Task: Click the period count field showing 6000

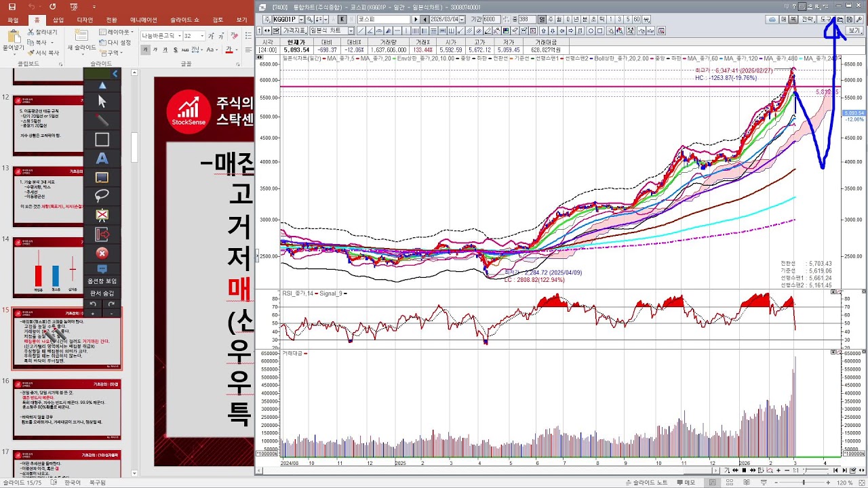Action: click(x=492, y=19)
